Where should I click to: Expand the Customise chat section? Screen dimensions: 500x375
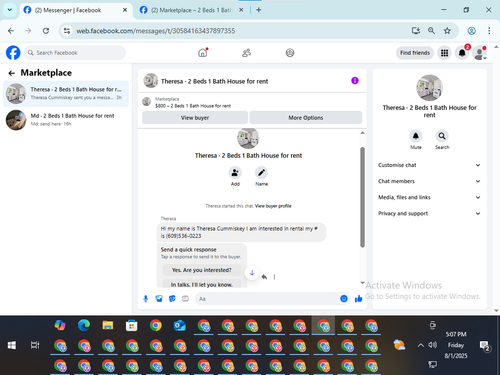(x=429, y=165)
